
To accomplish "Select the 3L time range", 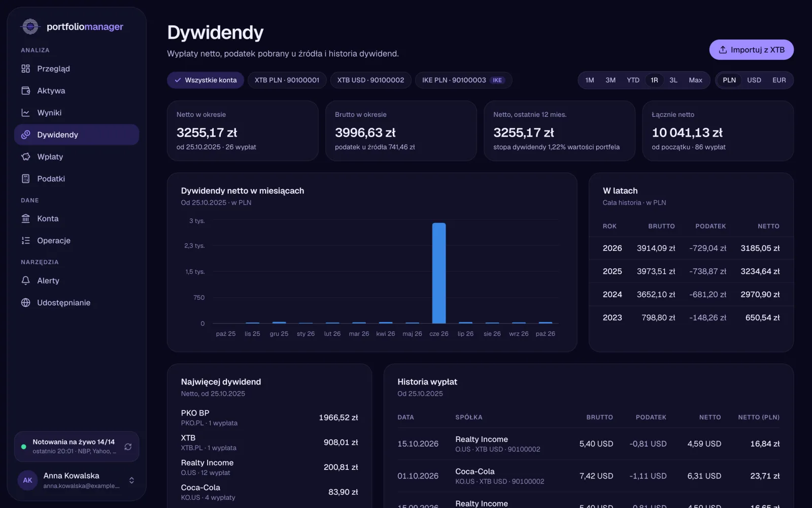I will (673, 80).
